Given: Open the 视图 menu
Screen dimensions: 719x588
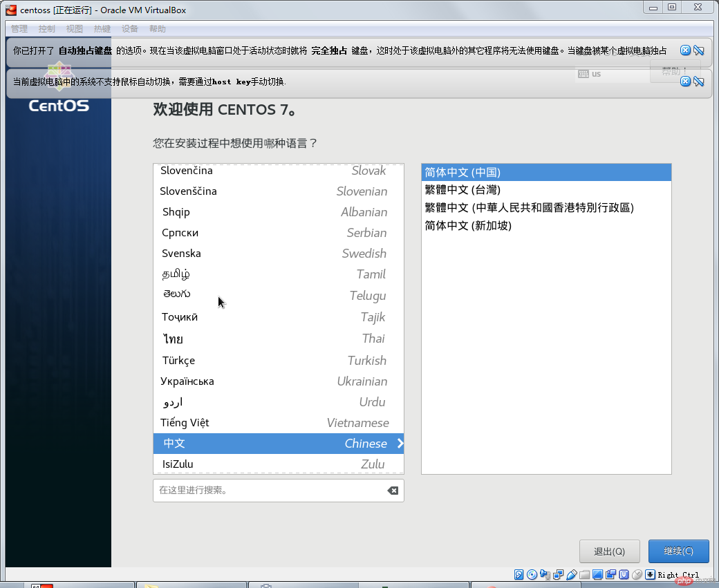Looking at the screenshot, I should coord(74,29).
